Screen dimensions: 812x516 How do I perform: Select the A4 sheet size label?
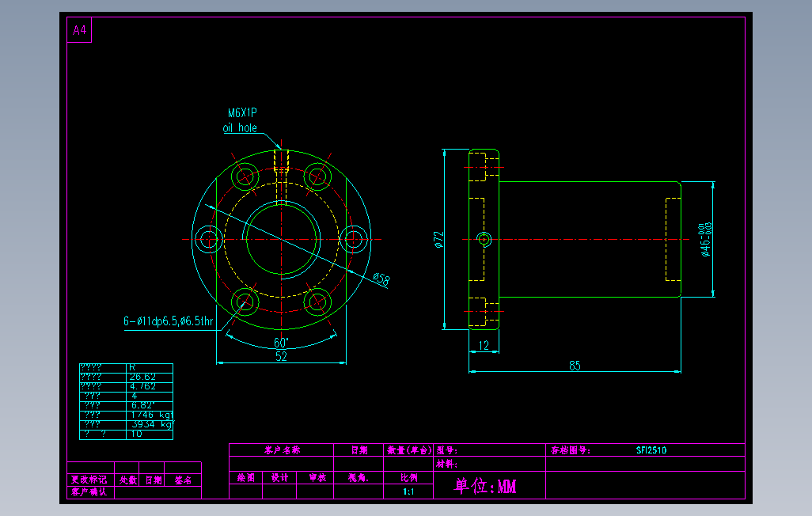79,30
